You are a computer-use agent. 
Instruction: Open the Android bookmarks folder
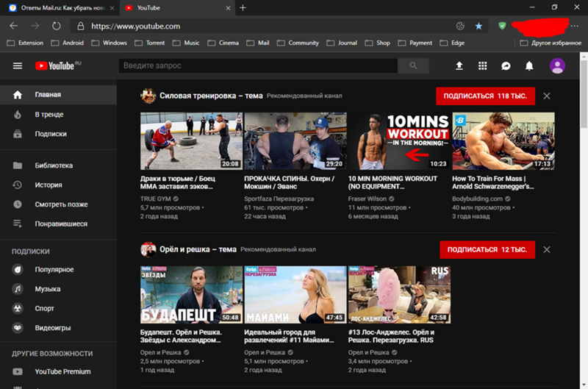tap(68, 43)
